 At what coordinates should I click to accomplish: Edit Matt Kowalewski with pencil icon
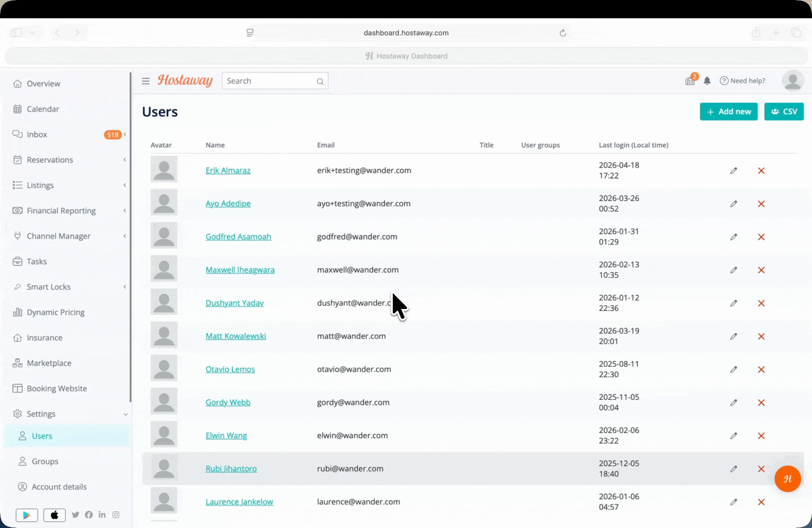[x=734, y=336]
